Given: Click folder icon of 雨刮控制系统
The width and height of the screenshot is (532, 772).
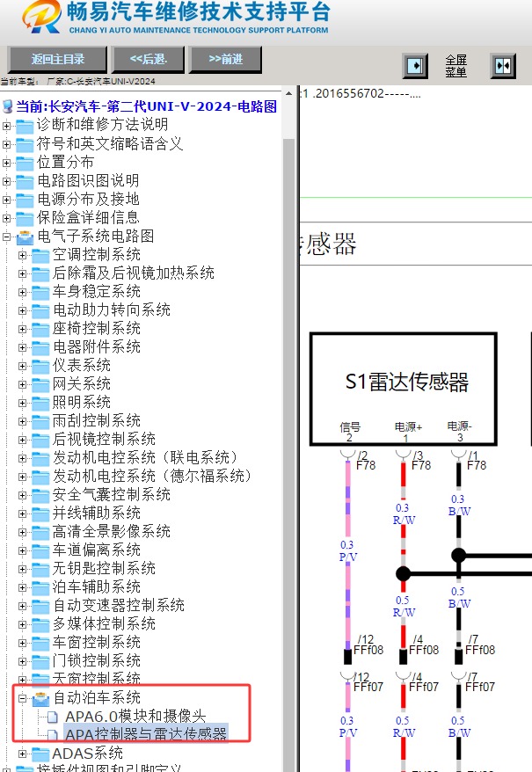Looking at the screenshot, I should (40, 421).
